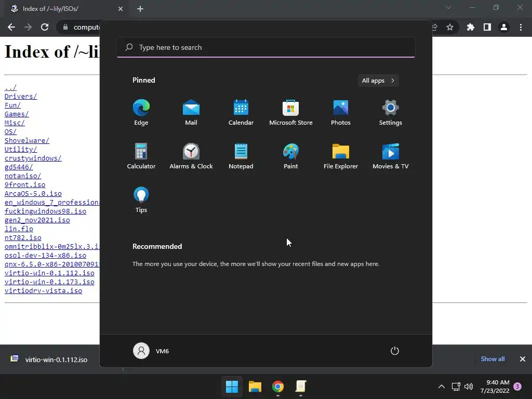This screenshot has height=399, width=532.
Task: Open the Calendar app
Action: click(x=241, y=112)
